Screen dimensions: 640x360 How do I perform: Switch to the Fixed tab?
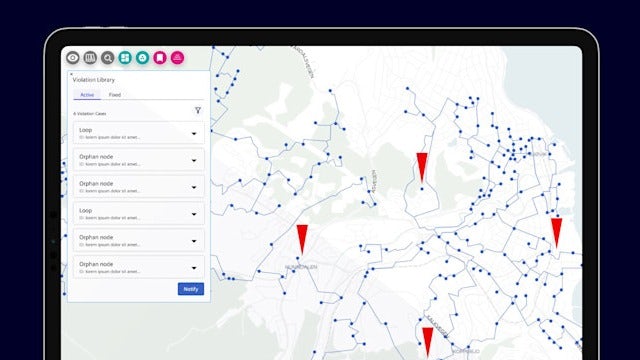[x=115, y=95]
